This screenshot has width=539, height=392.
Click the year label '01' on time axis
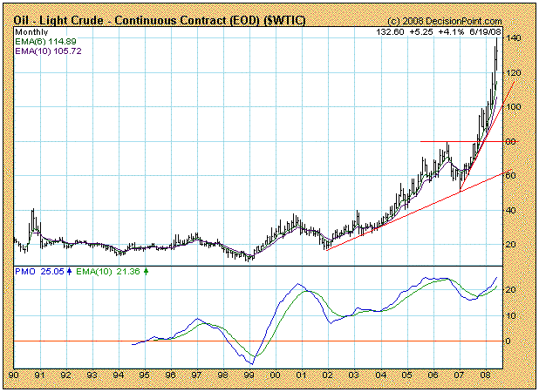pyautogui.click(x=302, y=375)
